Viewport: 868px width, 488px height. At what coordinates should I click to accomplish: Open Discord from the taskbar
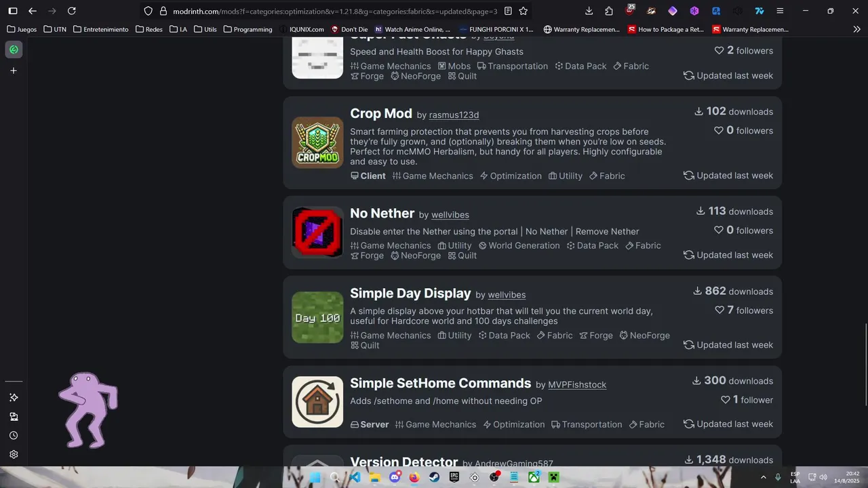395,477
